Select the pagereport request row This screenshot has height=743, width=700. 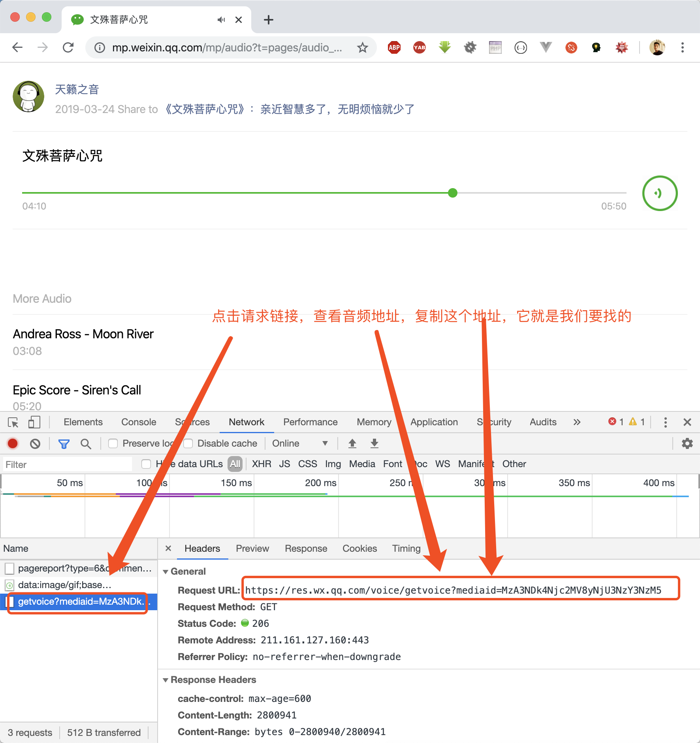coord(79,568)
